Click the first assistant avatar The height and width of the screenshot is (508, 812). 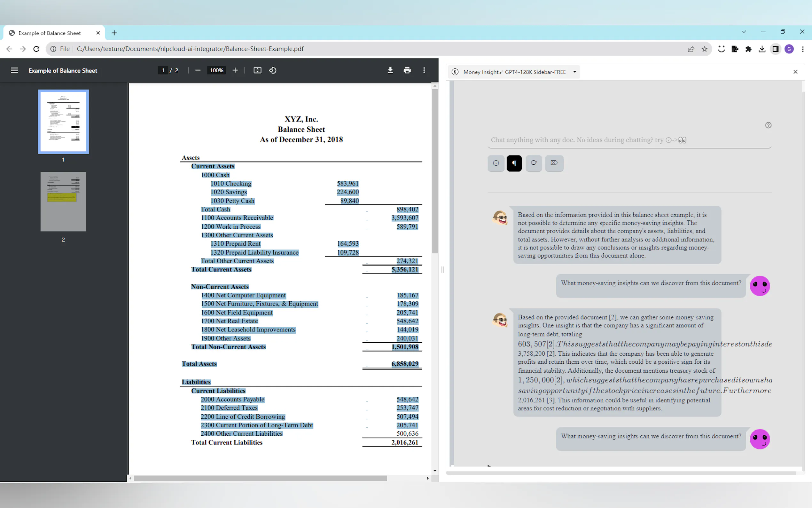click(x=500, y=218)
